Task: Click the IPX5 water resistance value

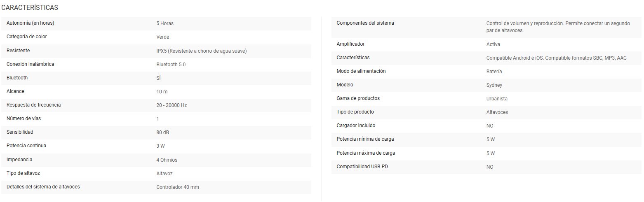Action: pos(201,51)
